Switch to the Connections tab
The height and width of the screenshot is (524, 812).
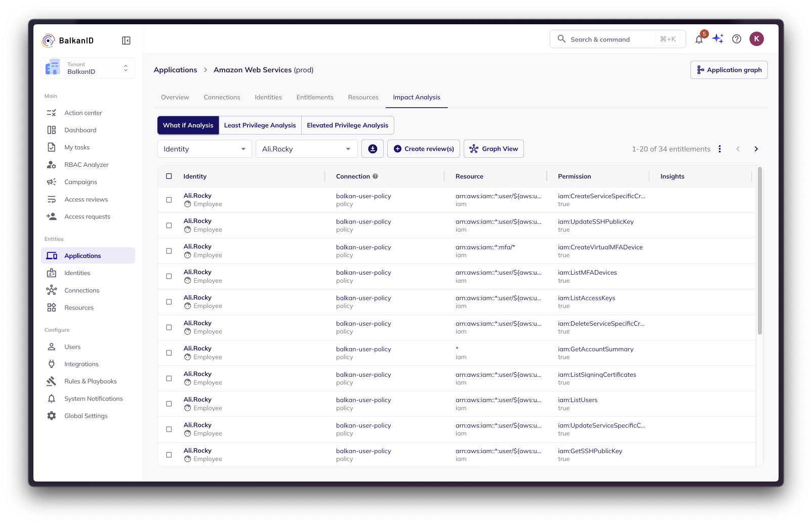(x=222, y=97)
